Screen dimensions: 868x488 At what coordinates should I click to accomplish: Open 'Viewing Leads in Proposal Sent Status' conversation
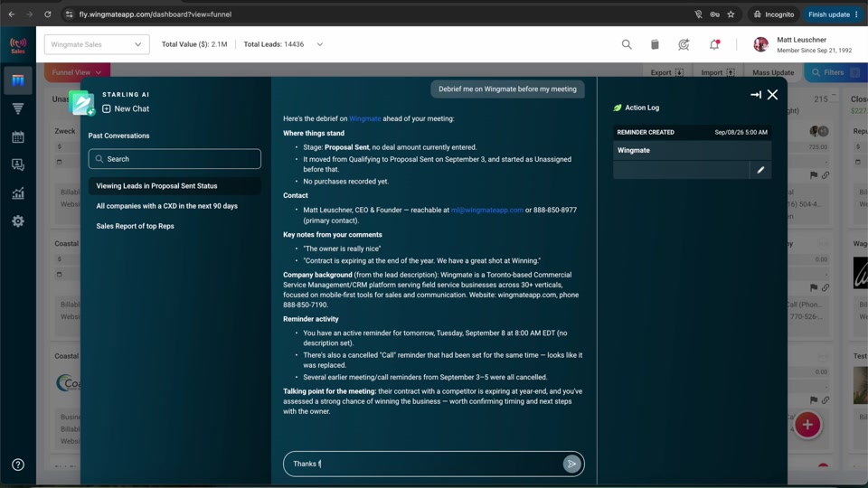[x=175, y=186]
